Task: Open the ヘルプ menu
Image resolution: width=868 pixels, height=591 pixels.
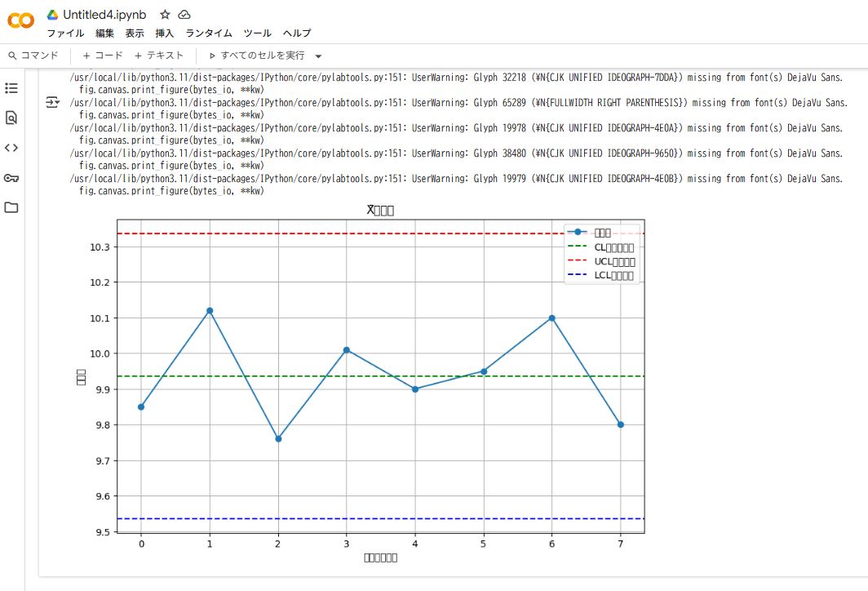Action: click(x=297, y=33)
